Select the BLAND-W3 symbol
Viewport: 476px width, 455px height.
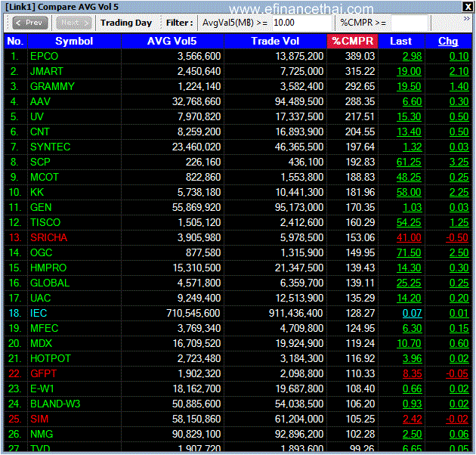[x=55, y=404]
